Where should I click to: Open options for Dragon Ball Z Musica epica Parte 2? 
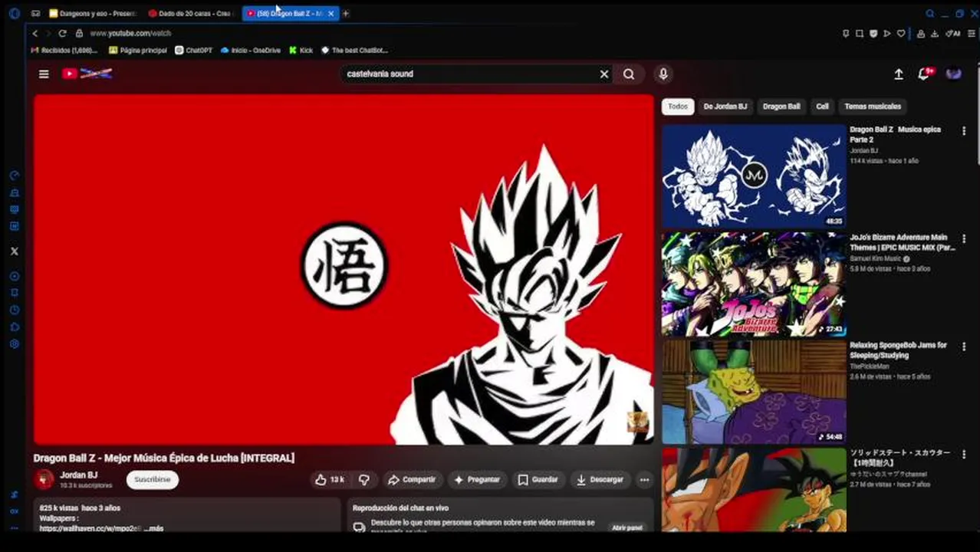tap(964, 131)
